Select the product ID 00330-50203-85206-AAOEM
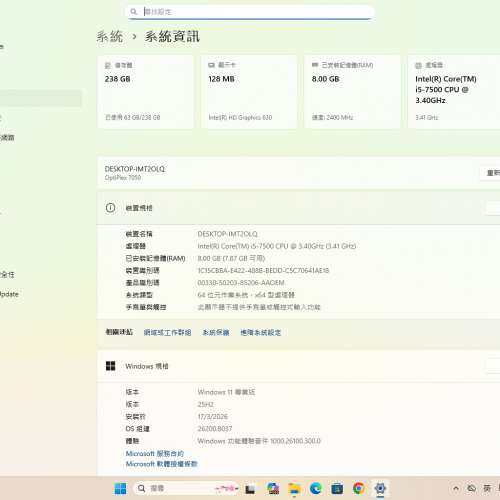The width and height of the screenshot is (500, 500). click(241, 283)
